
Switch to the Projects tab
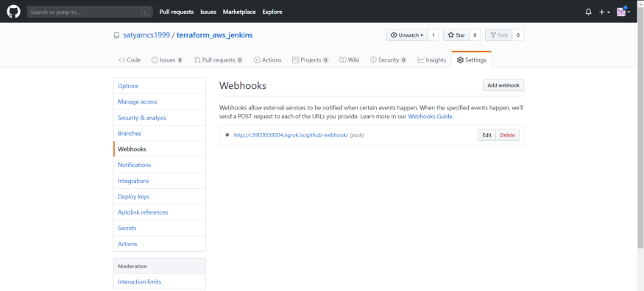pos(310,60)
